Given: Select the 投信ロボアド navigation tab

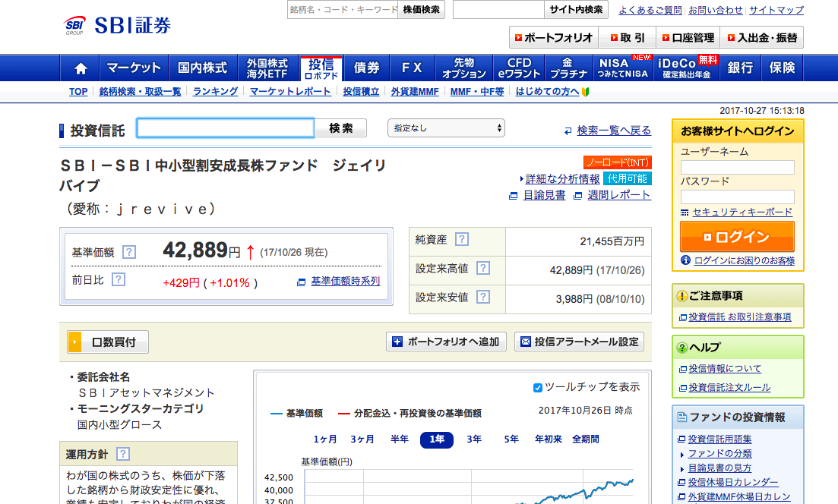Looking at the screenshot, I should point(323,68).
